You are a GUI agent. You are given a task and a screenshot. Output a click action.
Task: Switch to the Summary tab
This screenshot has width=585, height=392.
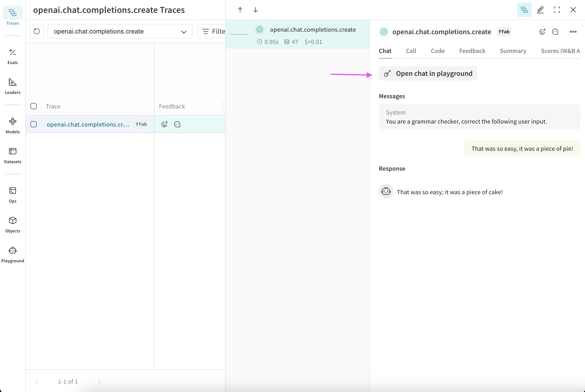click(513, 51)
